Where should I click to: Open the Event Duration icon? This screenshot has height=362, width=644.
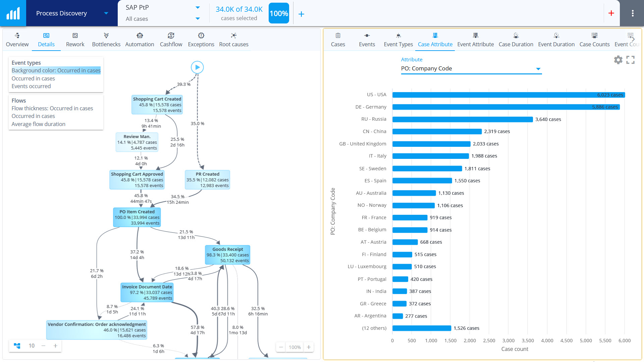pyautogui.click(x=556, y=35)
